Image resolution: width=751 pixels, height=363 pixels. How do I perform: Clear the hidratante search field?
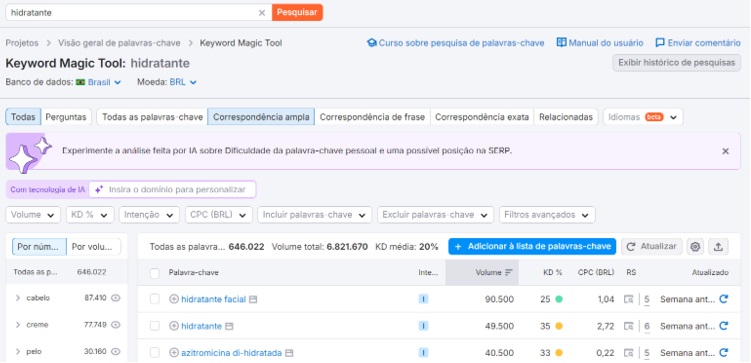tap(262, 13)
